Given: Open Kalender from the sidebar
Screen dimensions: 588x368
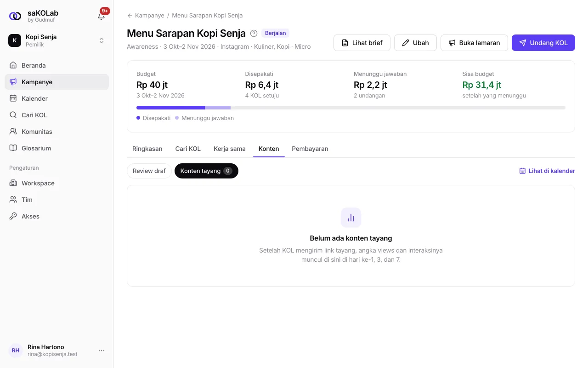Looking at the screenshot, I should 57,98.
